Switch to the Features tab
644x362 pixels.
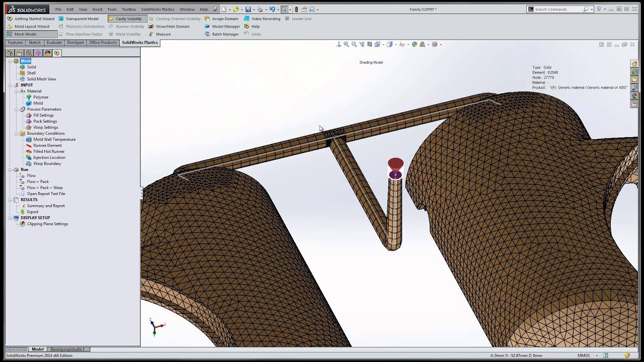pos(16,43)
